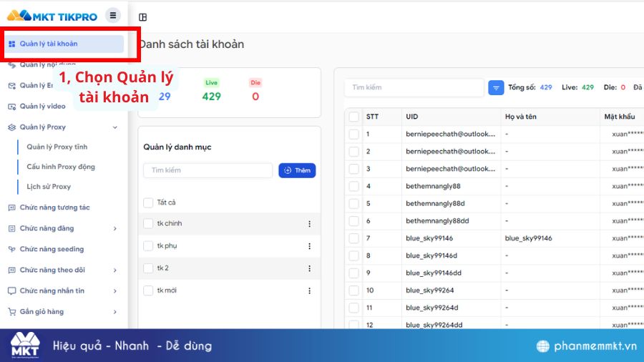The height and width of the screenshot is (362, 644).
Task: Expand Gắn giỏ hàng chevron
Action: pos(115,312)
